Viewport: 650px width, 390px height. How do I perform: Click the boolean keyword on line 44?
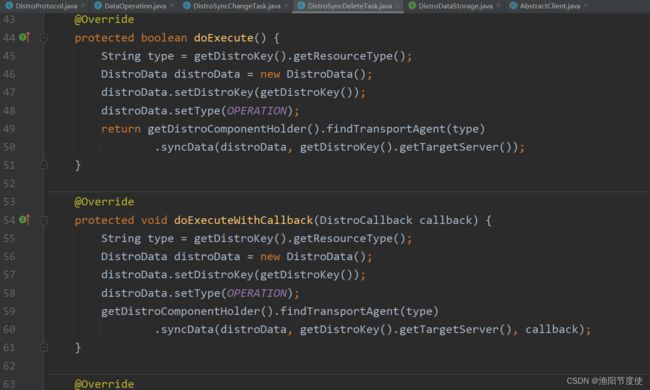click(x=164, y=38)
